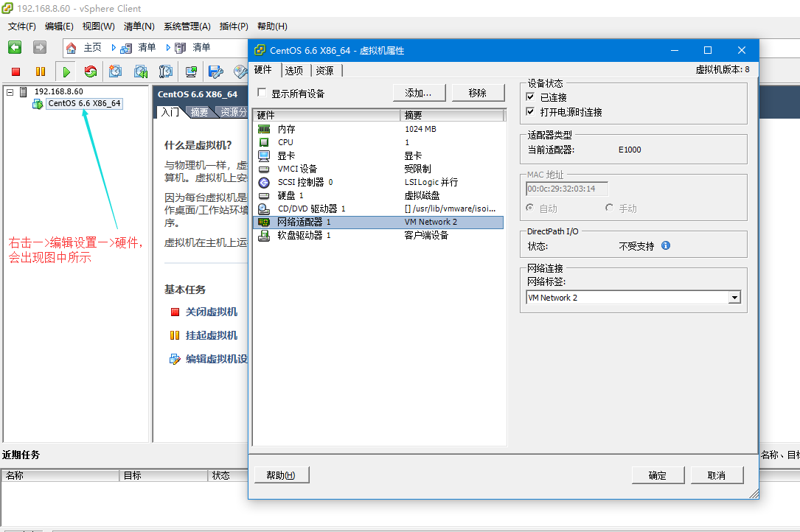Select the 手动 MAC address radio button
800x532 pixels.
click(609, 208)
